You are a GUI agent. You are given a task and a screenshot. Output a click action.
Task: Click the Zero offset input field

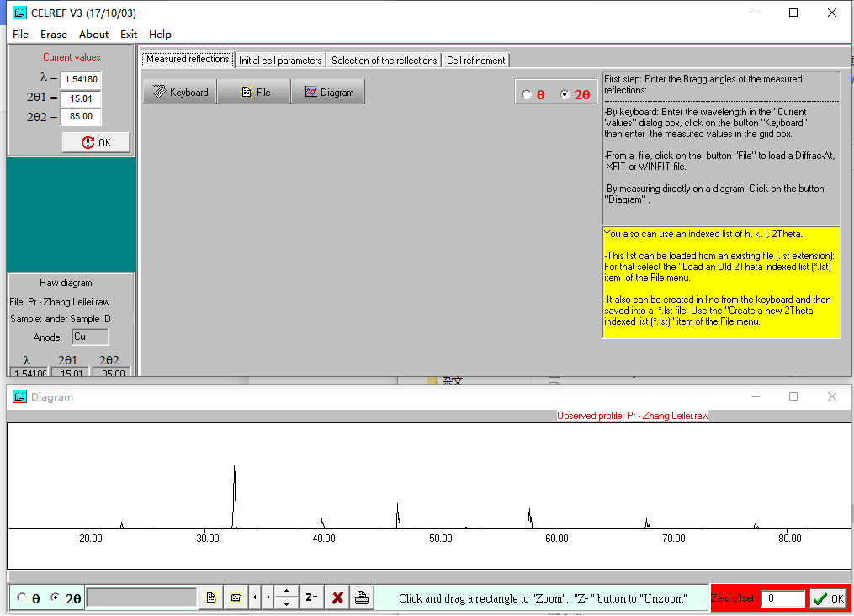[783, 598]
